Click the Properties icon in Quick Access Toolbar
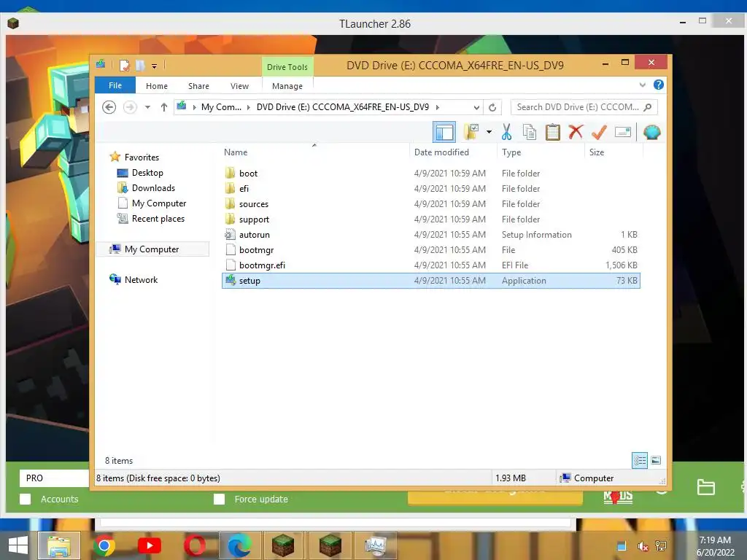The image size is (747, 560). [125, 65]
